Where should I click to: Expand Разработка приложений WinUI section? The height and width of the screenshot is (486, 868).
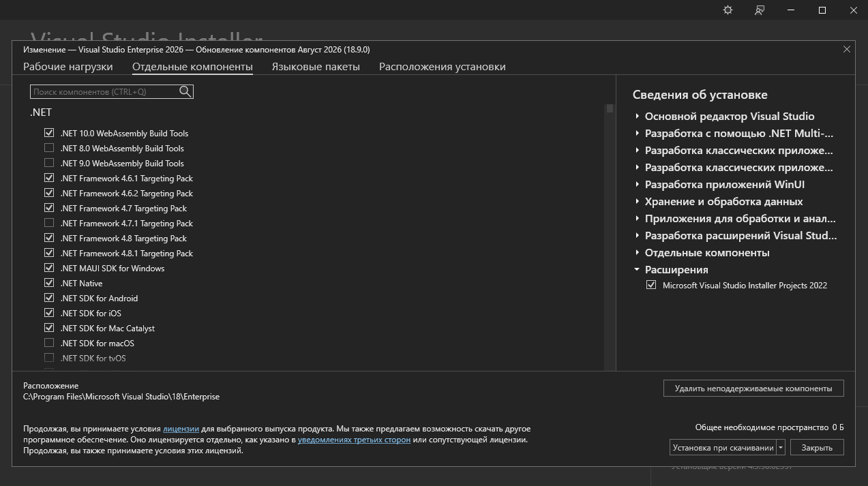(x=637, y=184)
